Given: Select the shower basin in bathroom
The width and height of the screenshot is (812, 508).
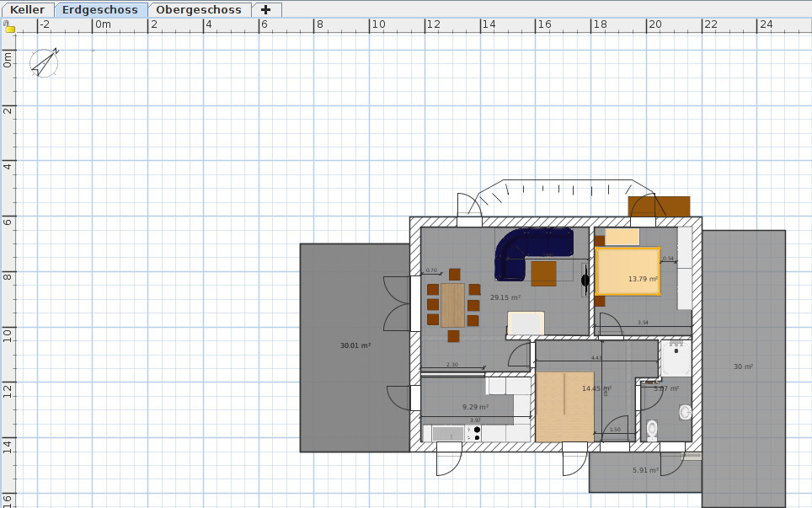Looking at the screenshot, I should click(x=676, y=360).
